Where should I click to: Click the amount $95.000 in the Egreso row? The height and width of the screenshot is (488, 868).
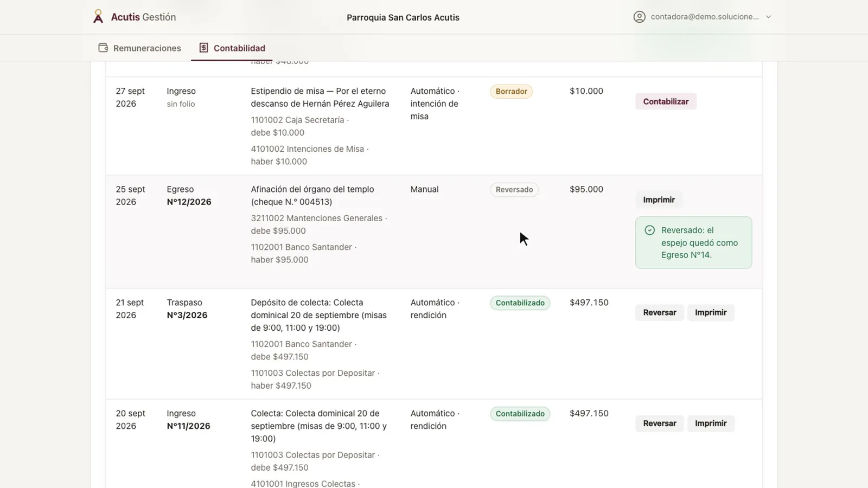pos(586,189)
